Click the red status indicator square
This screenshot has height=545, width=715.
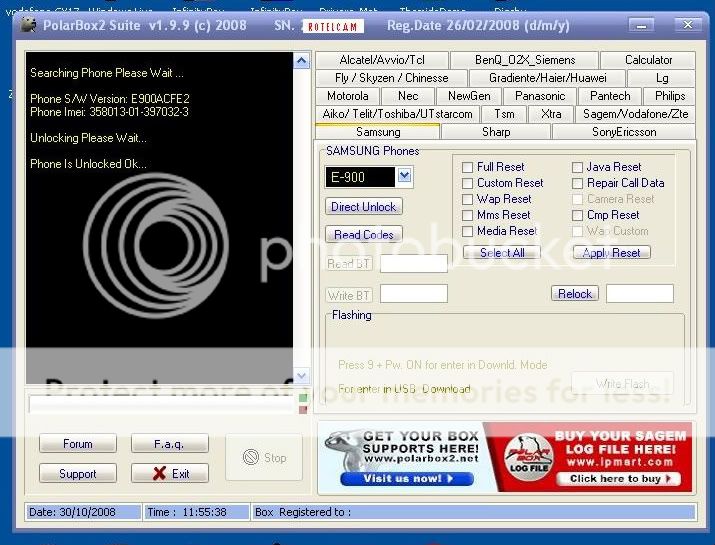click(303, 410)
